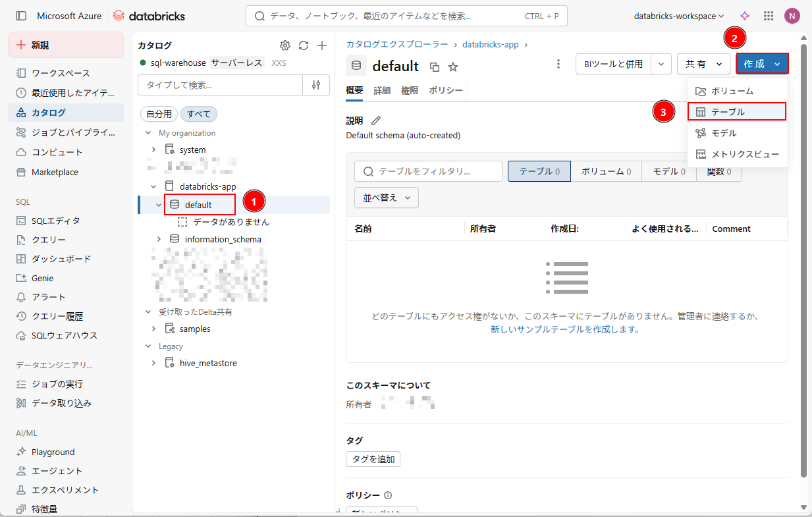Choose テーブル from the create menu
812x517 pixels.
coord(736,112)
